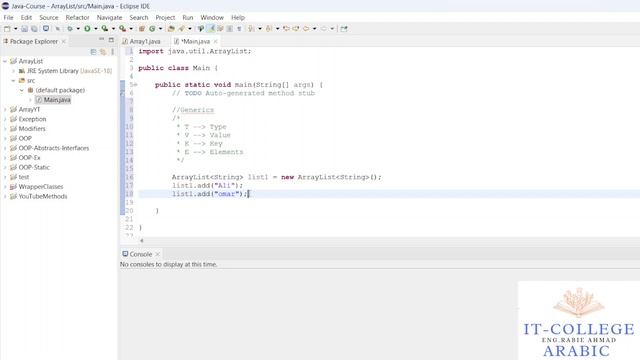Click the Open Perspective icon at toolbar end
The image size is (640, 360).
pos(344,29)
